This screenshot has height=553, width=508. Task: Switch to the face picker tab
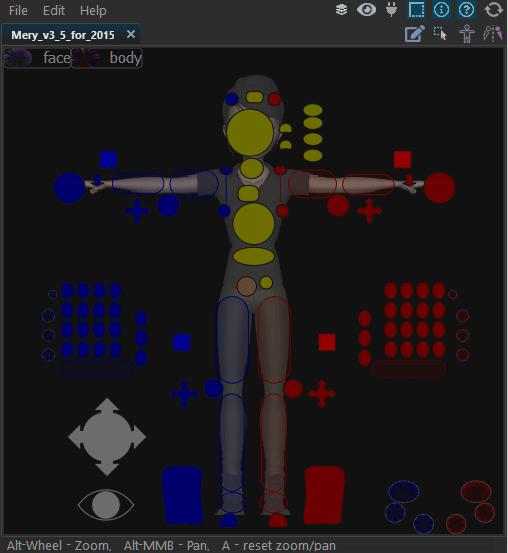tap(37, 58)
